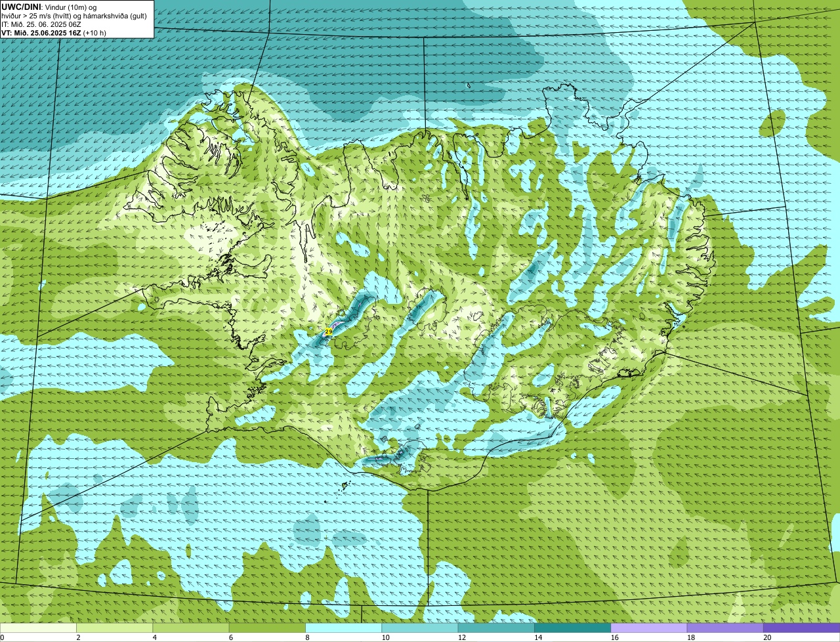The image size is (840, 642).
Task: Click the scale label '8'
Action: (x=307, y=637)
